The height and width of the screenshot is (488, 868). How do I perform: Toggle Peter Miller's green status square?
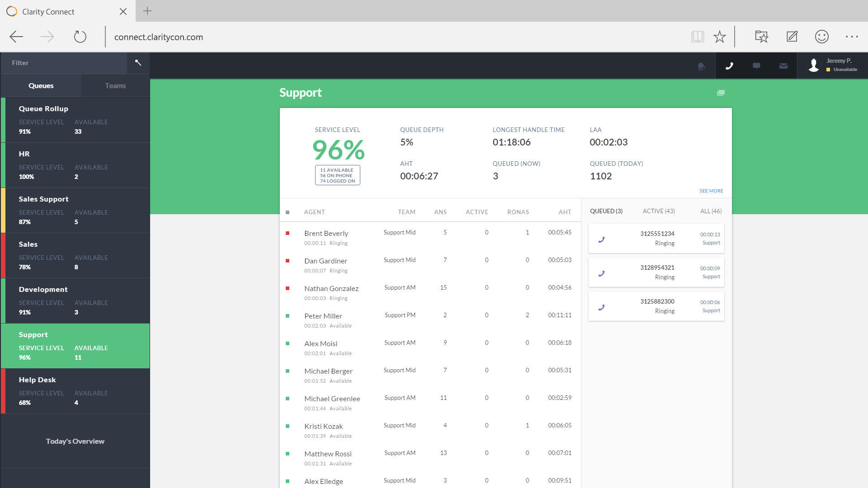[288, 316]
